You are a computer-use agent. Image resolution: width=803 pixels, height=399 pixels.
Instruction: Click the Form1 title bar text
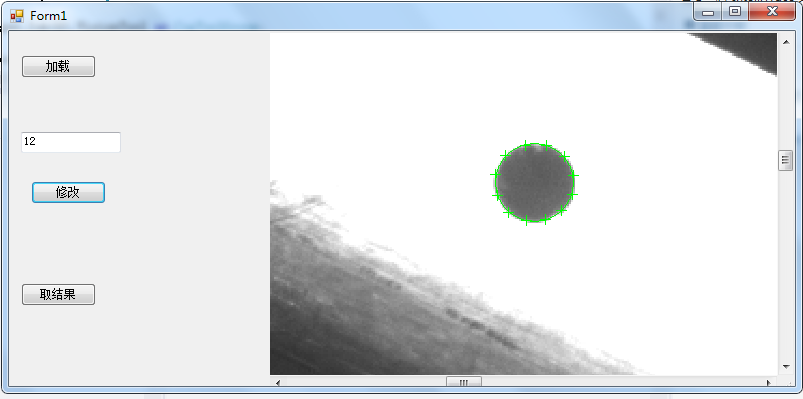coord(48,16)
